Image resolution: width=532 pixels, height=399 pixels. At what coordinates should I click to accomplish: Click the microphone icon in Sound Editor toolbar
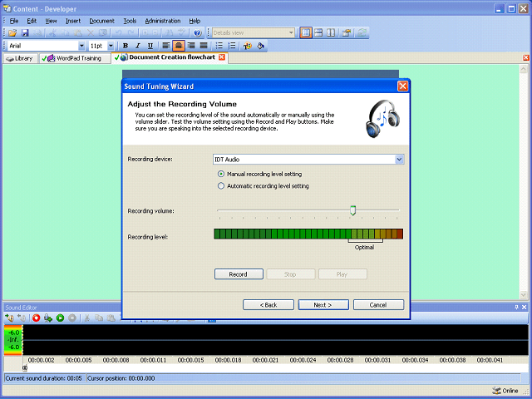[48, 318]
